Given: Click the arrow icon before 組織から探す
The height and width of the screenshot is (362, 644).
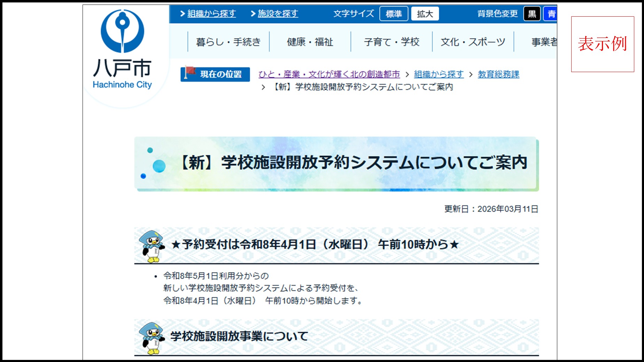Looking at the screenshot, I should pyautogui.click(x=184, y=13).
